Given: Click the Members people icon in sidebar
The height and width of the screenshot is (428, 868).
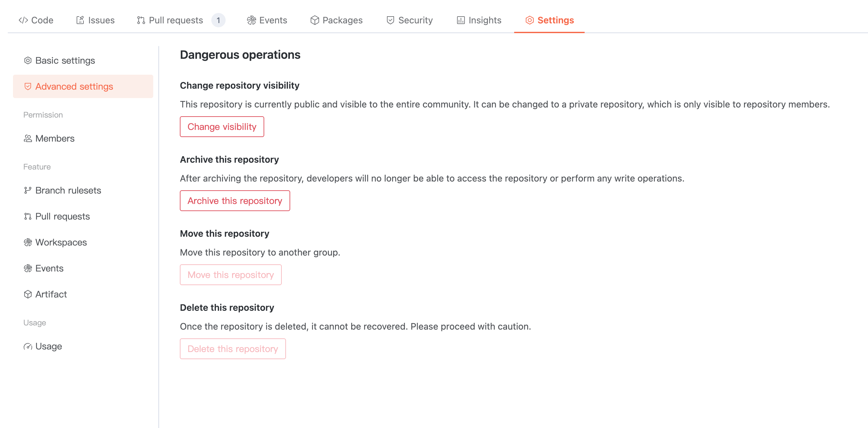Looking at the screenshot, I should click(28, 139).
